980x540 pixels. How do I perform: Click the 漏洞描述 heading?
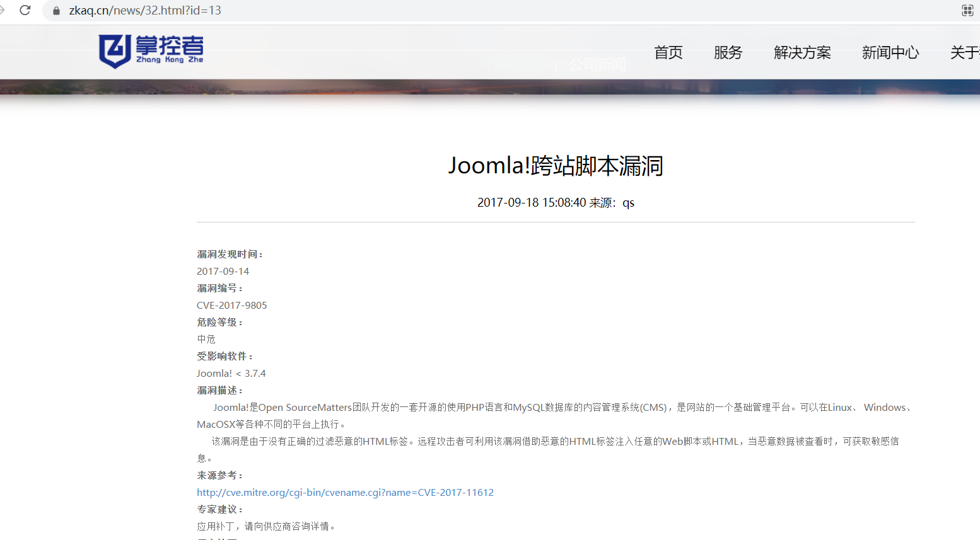[220, 391]
